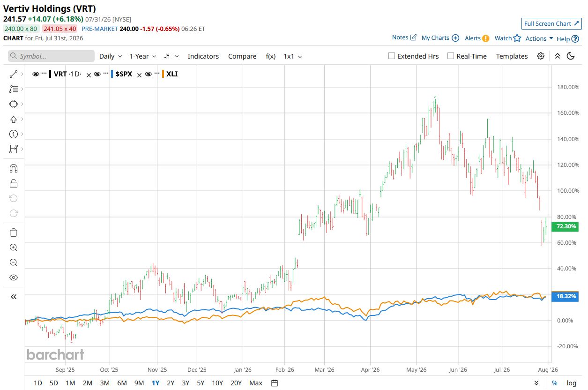
Task: Zoom in on the chart
Action: (14, 247)
